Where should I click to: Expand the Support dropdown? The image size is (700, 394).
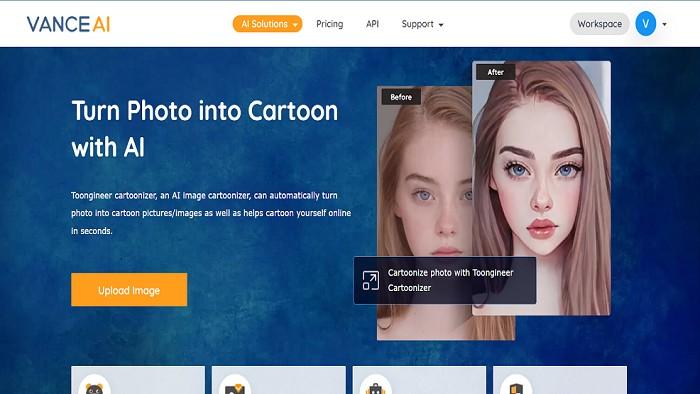(422, 24)
